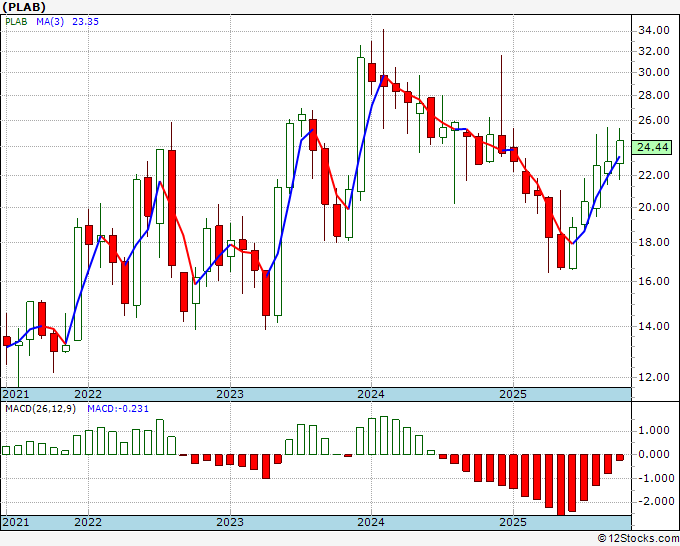
Task: Click the MACD:-0.231 value readout
Action: (x=118, y=409)
